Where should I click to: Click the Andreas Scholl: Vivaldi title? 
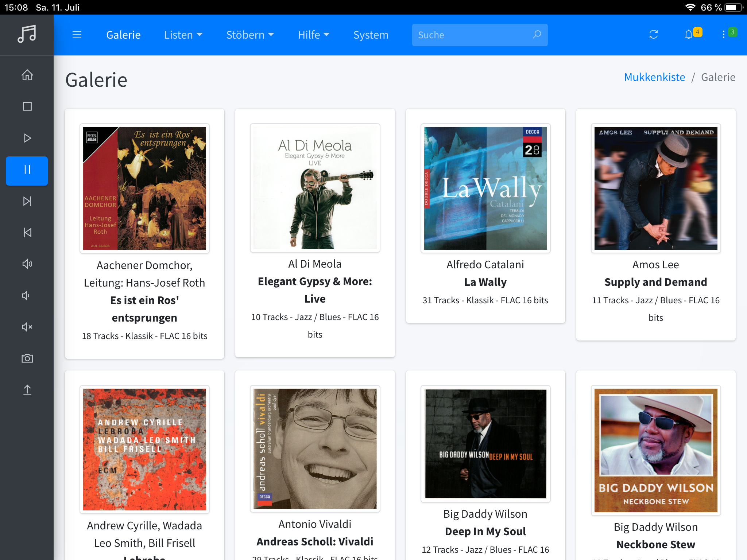coord(315,542)
